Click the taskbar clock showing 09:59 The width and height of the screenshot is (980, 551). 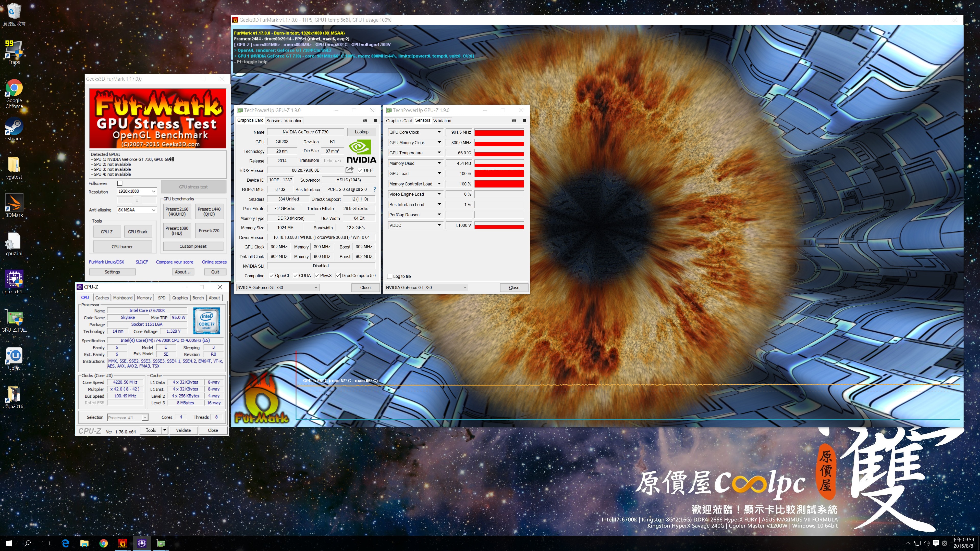click(x=963, y=543)
